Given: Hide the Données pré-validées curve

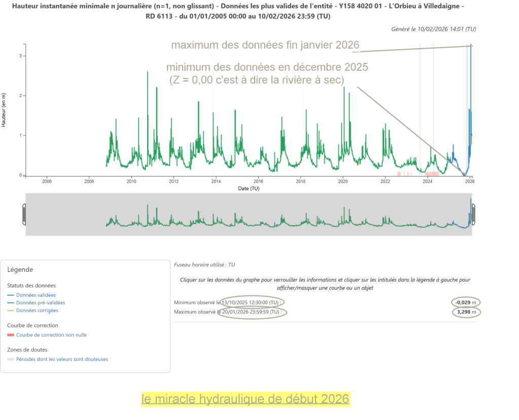Looking at the screenshot, I should (41, 303).
